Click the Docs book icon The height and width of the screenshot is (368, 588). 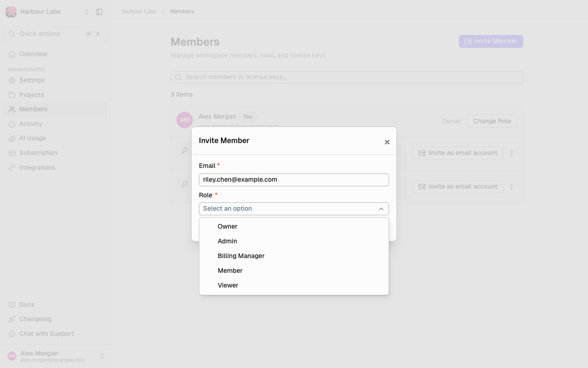tap(12, 305)
